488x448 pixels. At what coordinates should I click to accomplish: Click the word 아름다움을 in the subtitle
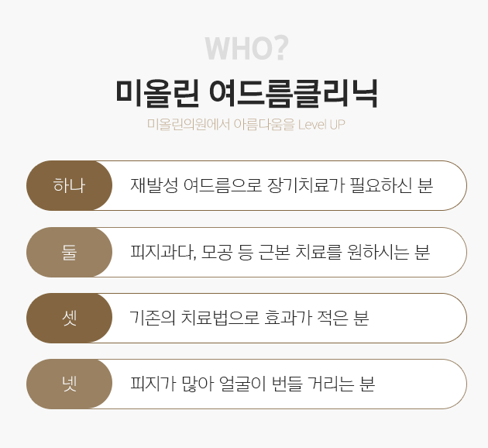click(x=263, y=124)
